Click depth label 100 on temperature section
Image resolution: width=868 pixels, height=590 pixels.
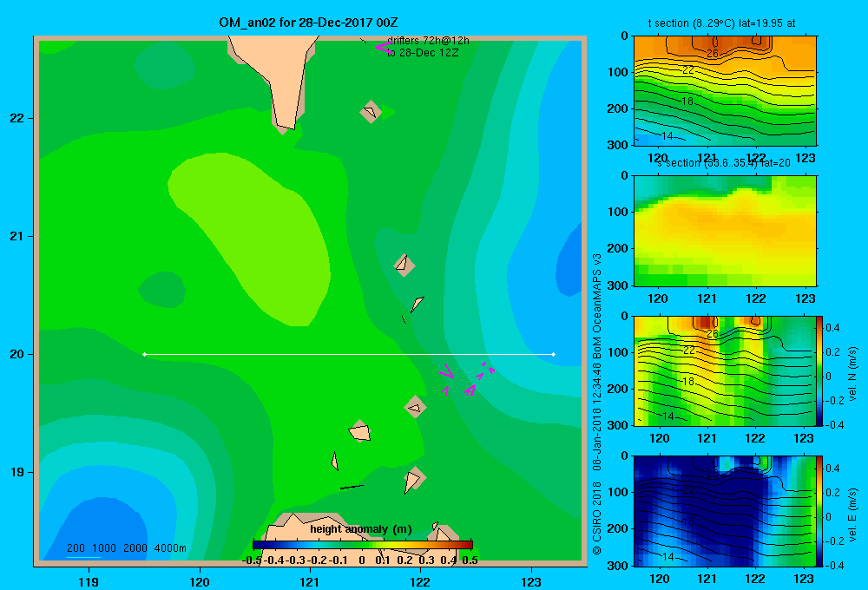pos(618,72)
